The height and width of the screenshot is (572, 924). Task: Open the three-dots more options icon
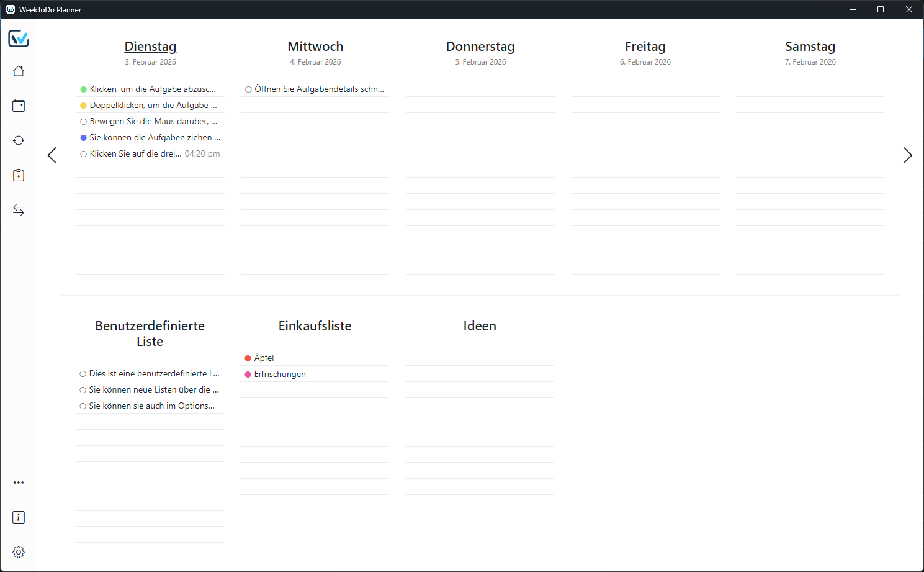click(19, 483)
